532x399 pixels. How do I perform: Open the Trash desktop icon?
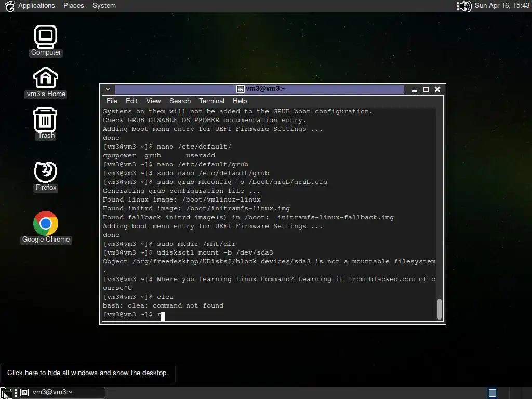tap(46, 123)
